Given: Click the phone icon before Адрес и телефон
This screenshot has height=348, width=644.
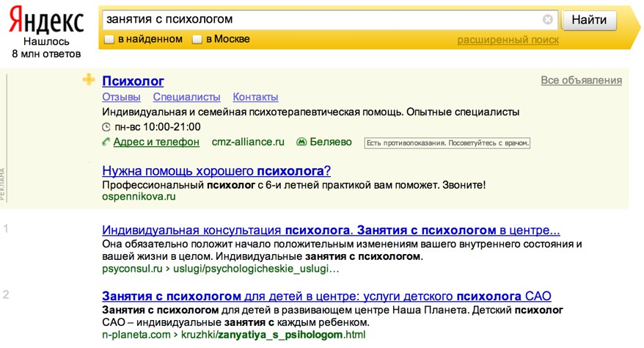Looking at the screenshot, I should 106,142.
